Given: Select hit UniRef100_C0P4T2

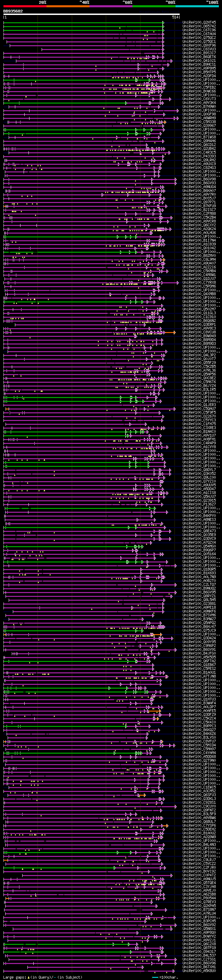Looking at the screenshot, I should [199, 875].
